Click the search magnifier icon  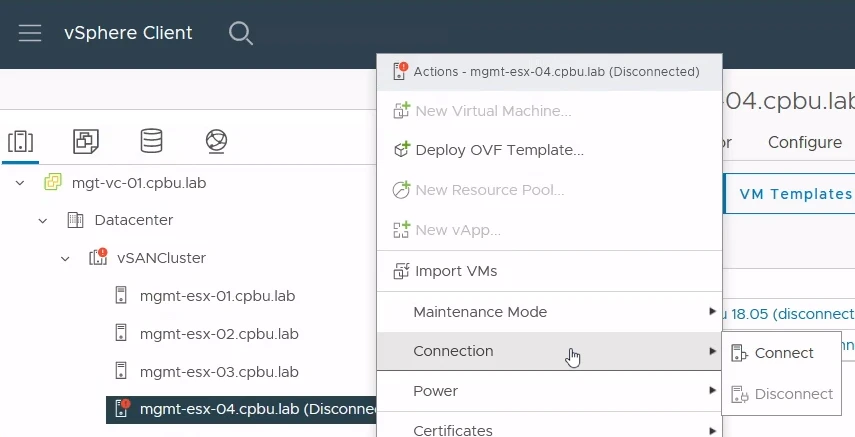(240, 33)
